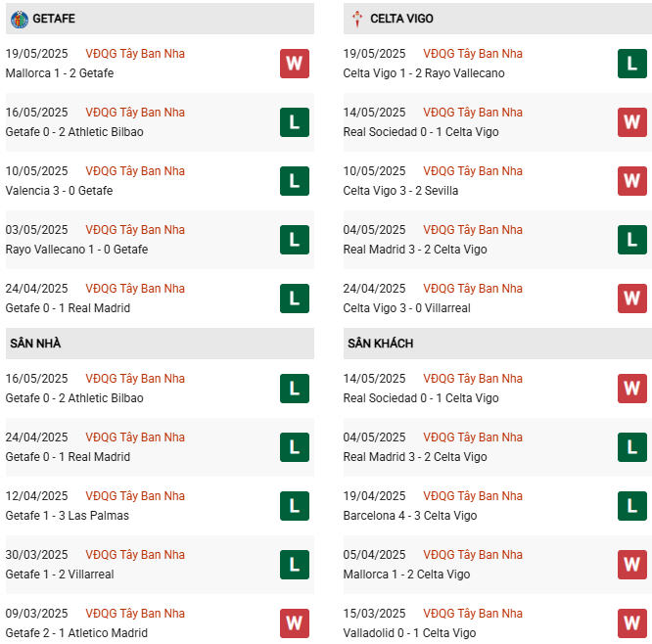Click the L badge for Valencia 3 - 0 Getafe

point(294,181)
